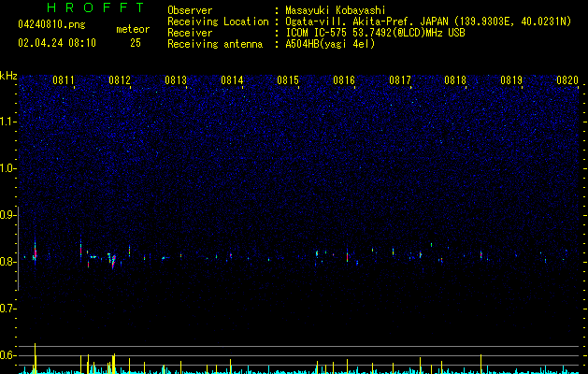Screen dimensions: 588x374
Task: Click the 1.0 kHz axis label
Action: [8, 168]
